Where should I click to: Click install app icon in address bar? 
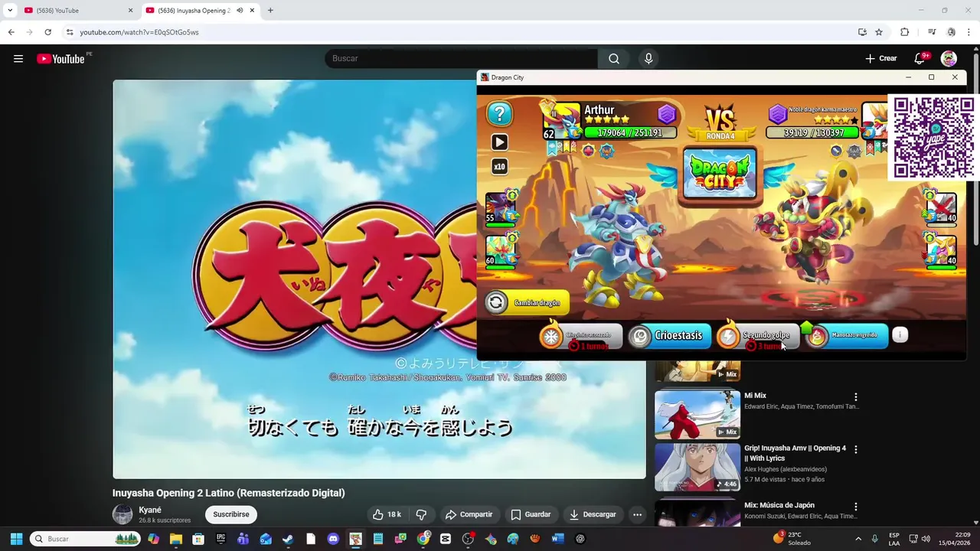point(862,32)
